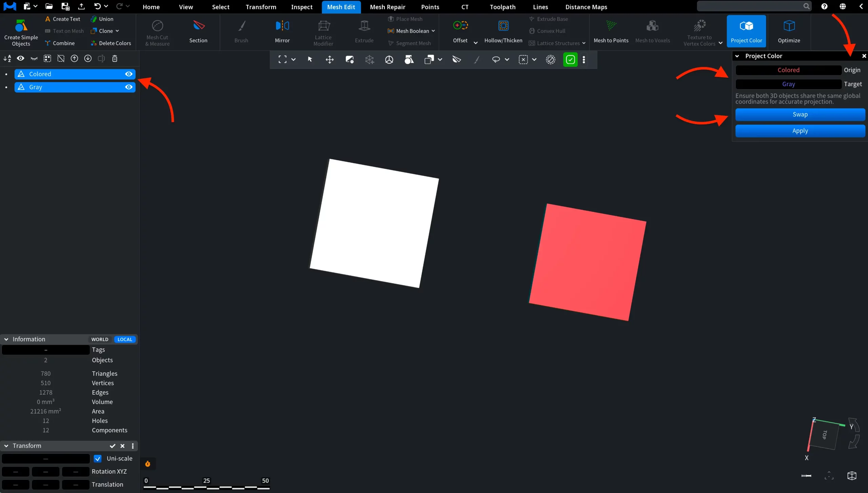Open viewport toolbar more options
This screenshot has height=493, width=868.
point(584,60)
